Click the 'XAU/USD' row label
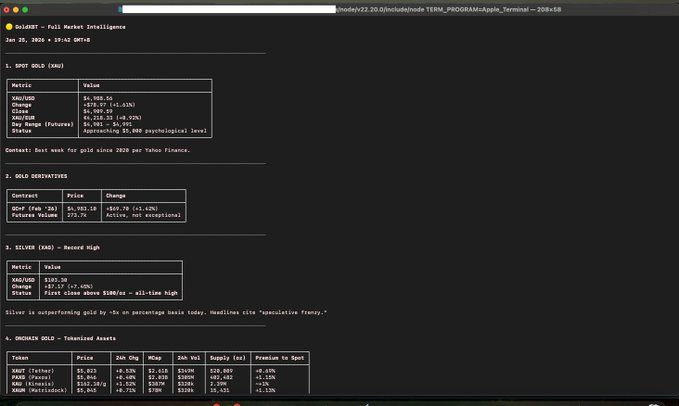 point(23,98)
